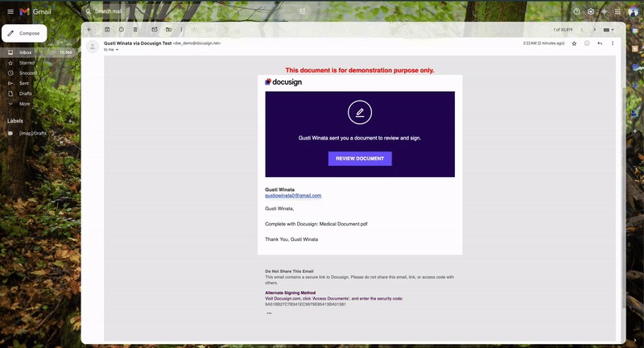Click the docusign logo in email

283,82
